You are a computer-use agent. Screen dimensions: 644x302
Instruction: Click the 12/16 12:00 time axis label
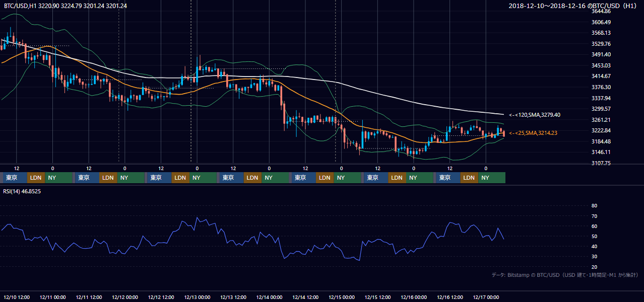pos(449,297)
